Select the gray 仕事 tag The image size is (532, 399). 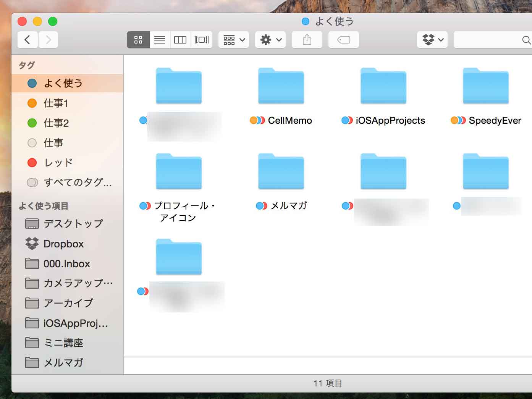[68, 143]
